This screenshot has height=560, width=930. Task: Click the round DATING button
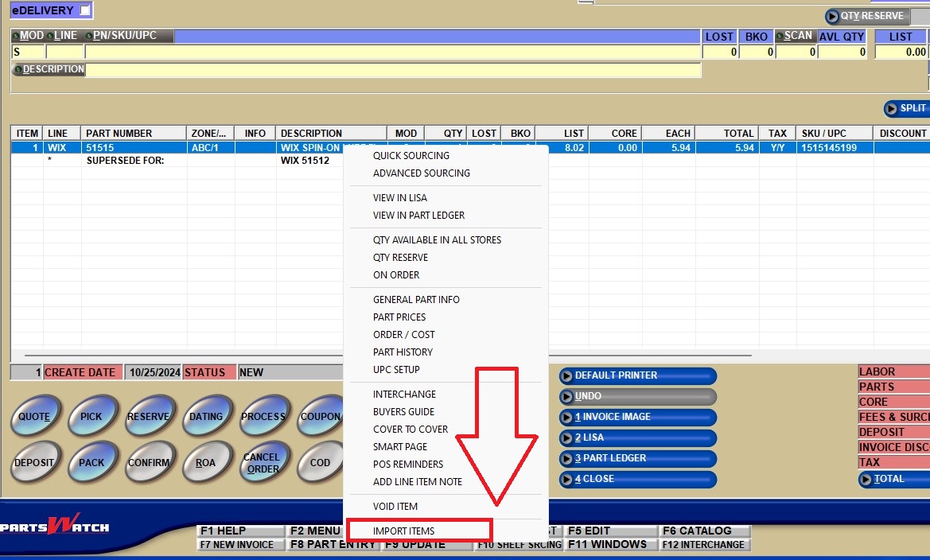point(205,417)
